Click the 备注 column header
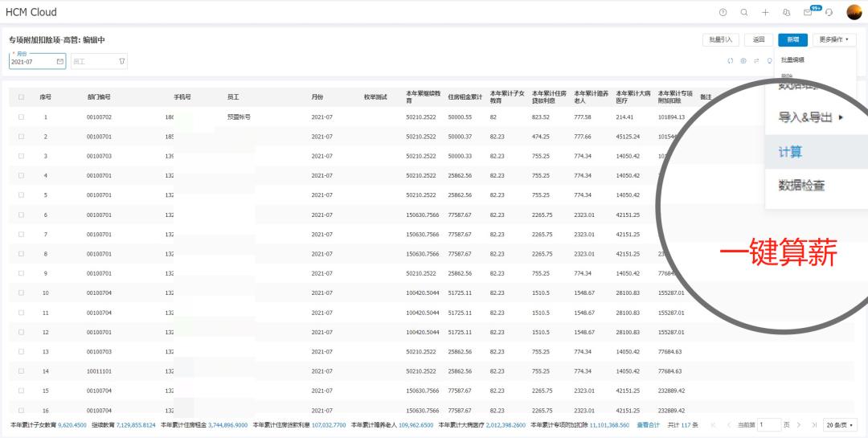 pos(706,97)
